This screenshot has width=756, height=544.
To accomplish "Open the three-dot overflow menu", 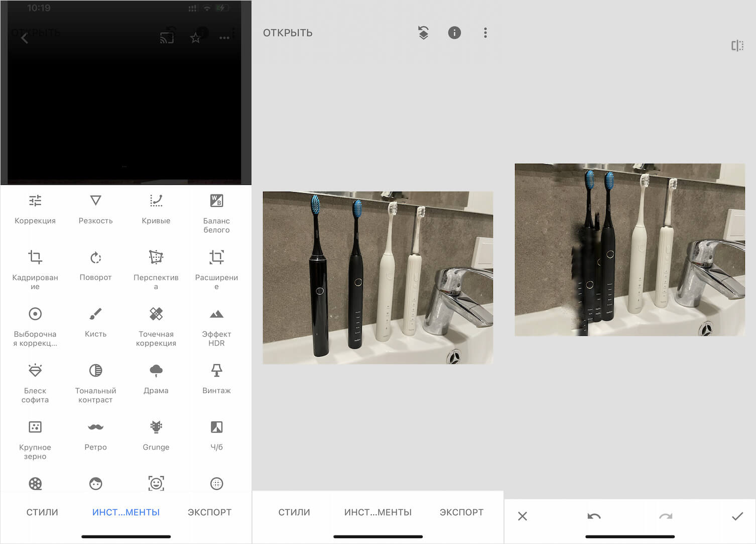I will tap(485, 33).
